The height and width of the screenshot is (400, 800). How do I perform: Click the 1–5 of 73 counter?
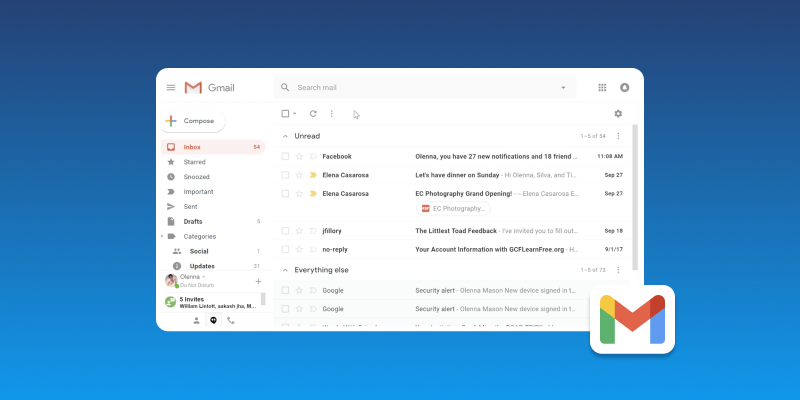(x=593, y=270)
